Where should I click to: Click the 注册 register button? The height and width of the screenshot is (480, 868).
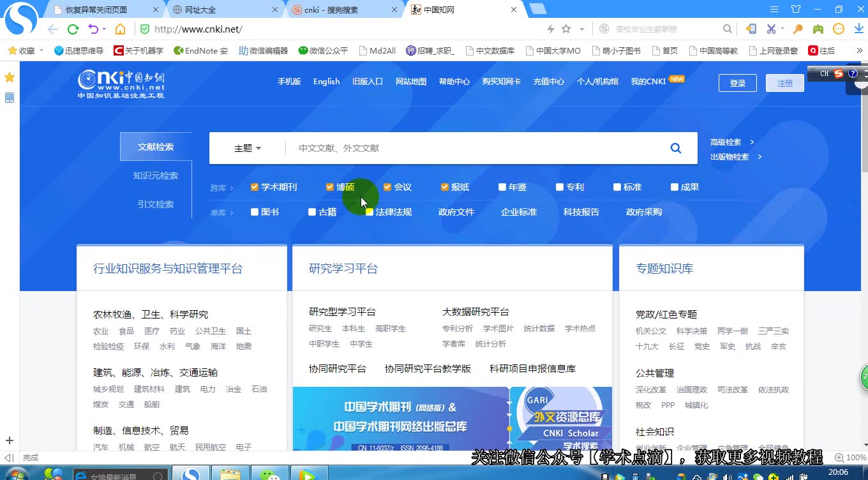785,83
